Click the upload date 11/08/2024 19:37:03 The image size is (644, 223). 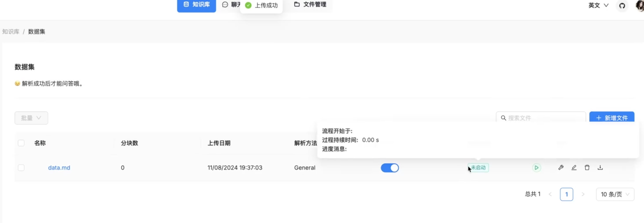tap(235, 168)
